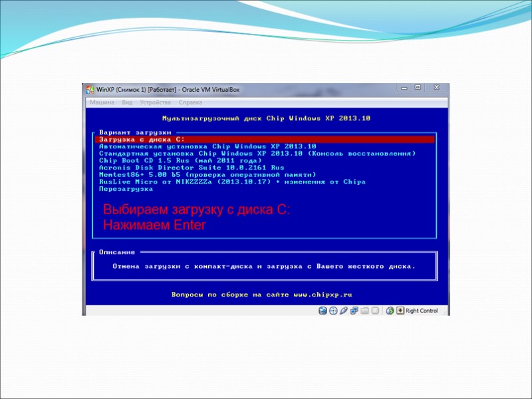Click the shared folders status icon

[x=364, y=311]
